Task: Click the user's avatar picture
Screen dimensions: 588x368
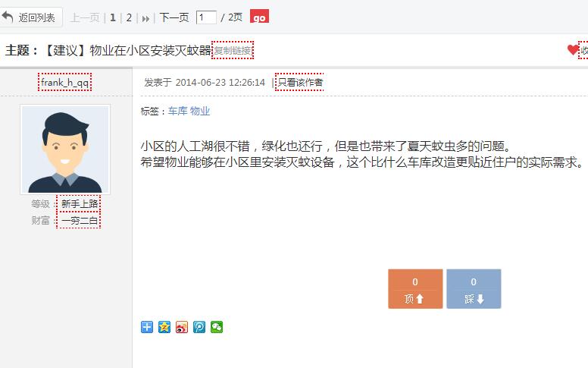Action: tap(65, 149)
